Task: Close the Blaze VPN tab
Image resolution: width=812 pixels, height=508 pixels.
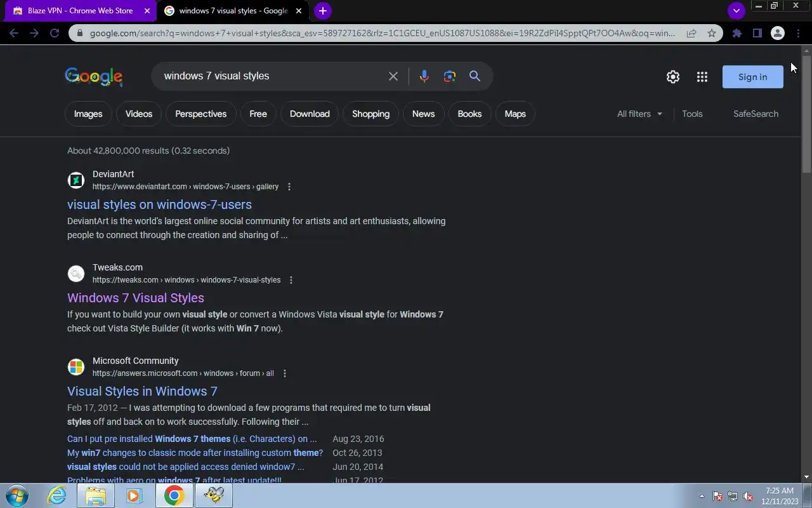Action: 148,11
